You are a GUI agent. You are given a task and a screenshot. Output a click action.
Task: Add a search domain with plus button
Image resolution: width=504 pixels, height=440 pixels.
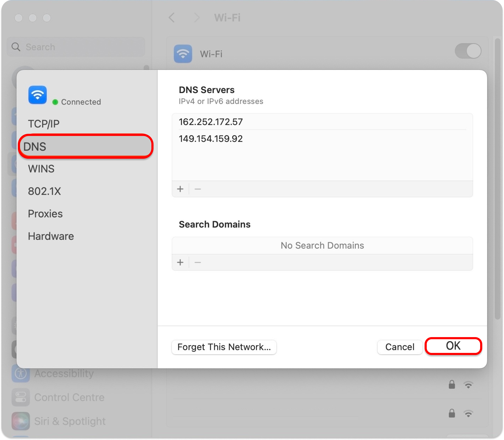[180, 262]
